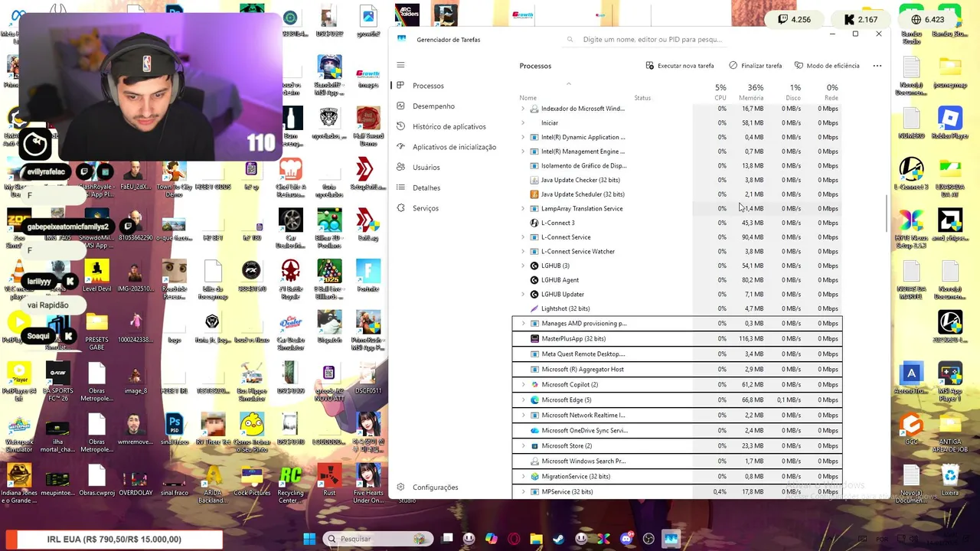Expand the L-Connect Service row
Screen dimensions: 980x551
point(524,237)
